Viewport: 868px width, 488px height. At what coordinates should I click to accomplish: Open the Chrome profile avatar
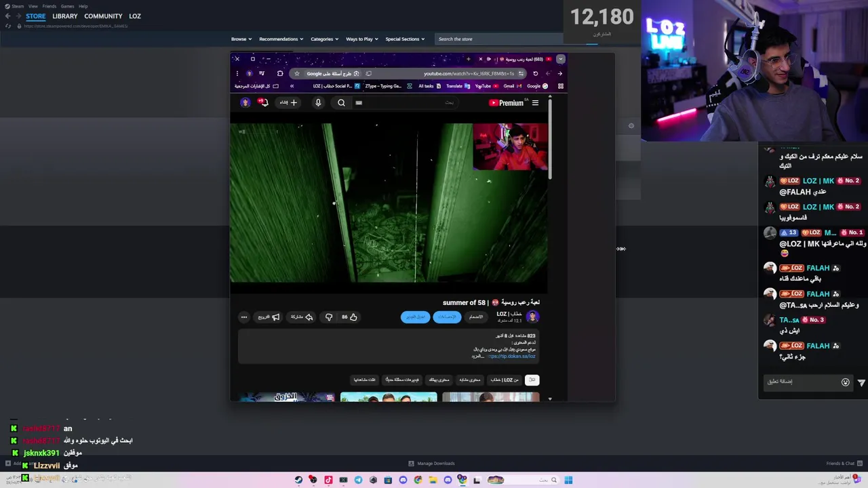click(x=250, y=73)
